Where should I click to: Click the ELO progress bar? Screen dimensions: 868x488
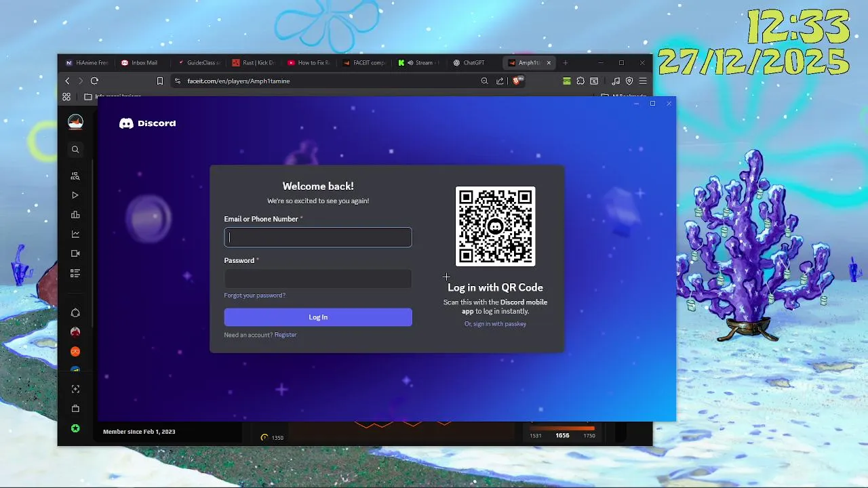562,428
